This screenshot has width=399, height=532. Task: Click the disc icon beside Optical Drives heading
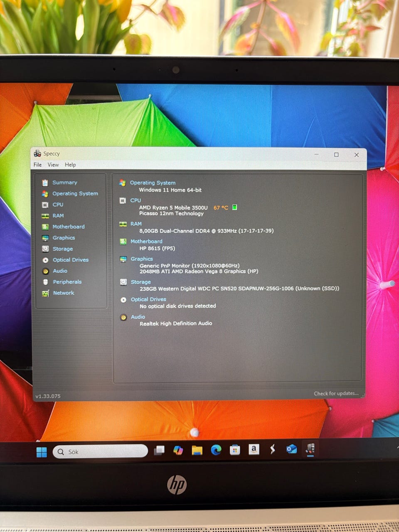tap(123, 300)
